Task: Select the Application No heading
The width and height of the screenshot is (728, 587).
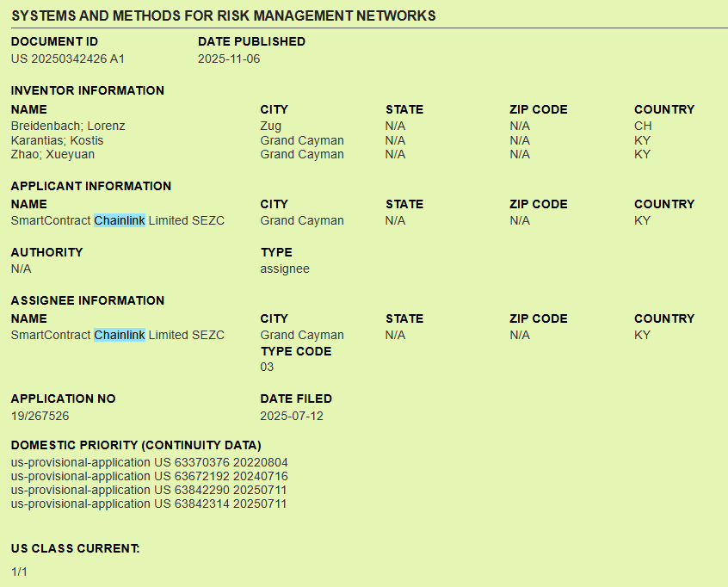Action: 63,399
